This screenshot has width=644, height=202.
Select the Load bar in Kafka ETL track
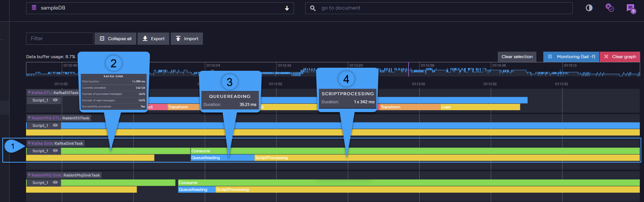[x=480, y=107]
